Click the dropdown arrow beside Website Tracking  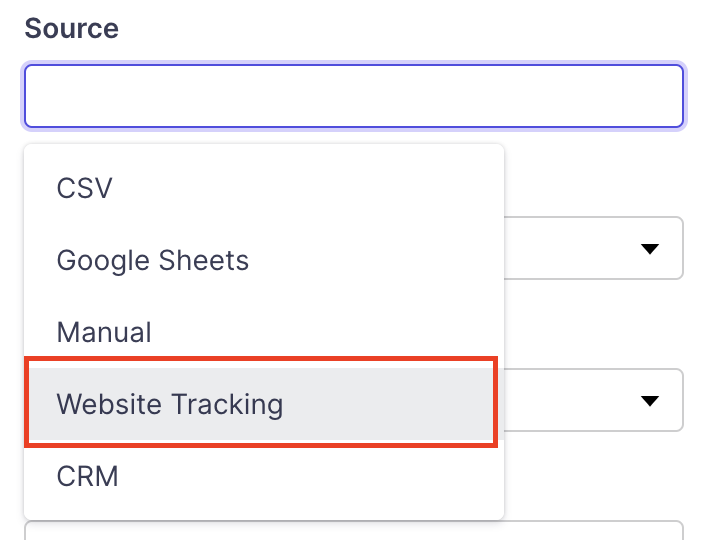650,401
